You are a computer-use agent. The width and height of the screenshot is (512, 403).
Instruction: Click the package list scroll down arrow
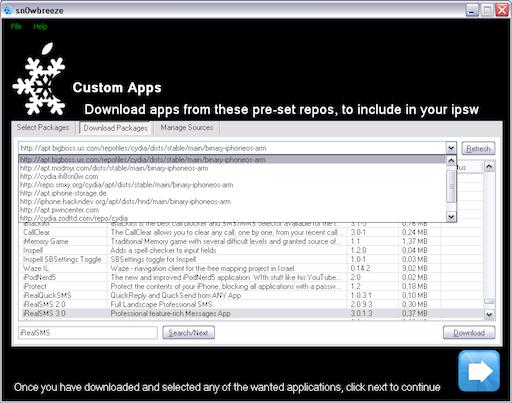tap(489, 314)
